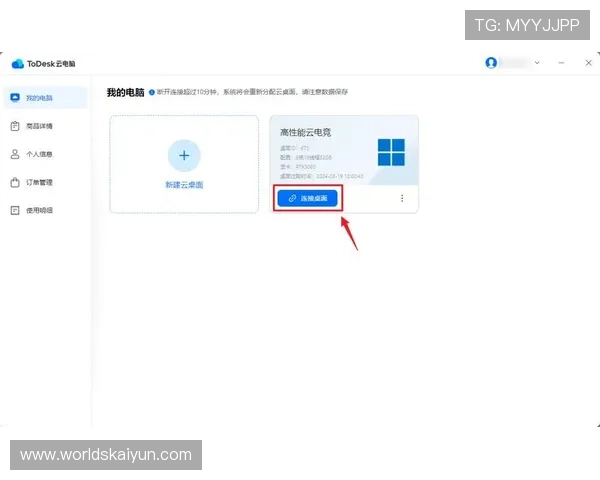Image resolution: width=600 pixels, height=480 pixels.
Task: Expand the account dropdown chevron
Action: click(537, 62)
